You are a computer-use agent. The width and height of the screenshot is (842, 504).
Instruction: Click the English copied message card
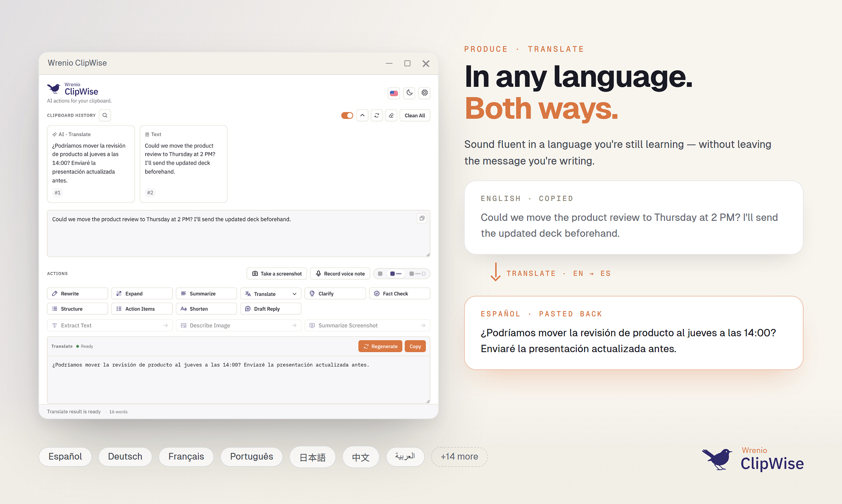pos(633,217)
